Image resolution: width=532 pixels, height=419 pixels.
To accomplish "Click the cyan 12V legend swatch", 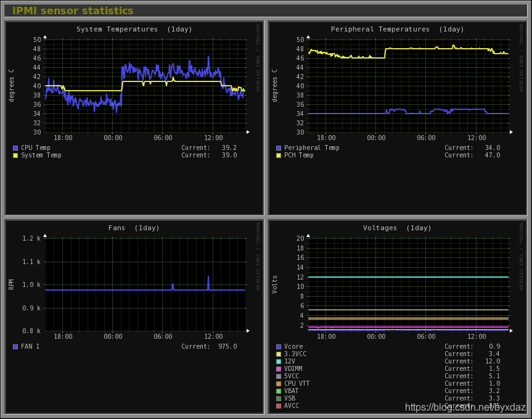I will (x=279, y=362).
